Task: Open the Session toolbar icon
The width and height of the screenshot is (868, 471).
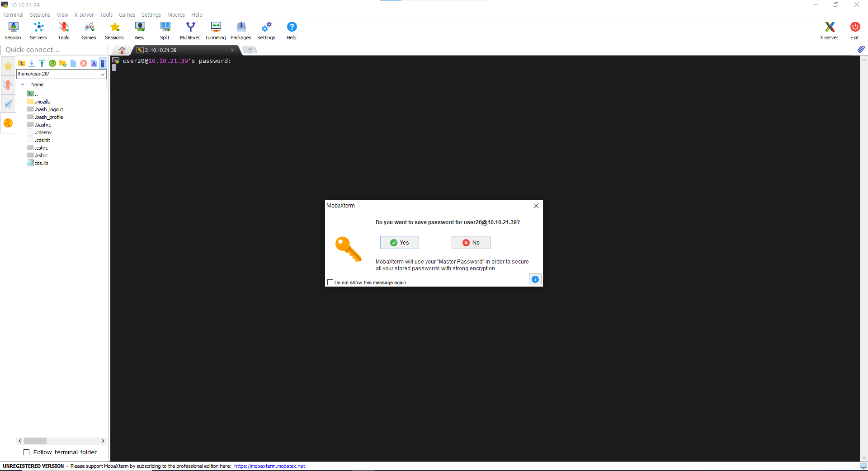Action: pos(13,31)
